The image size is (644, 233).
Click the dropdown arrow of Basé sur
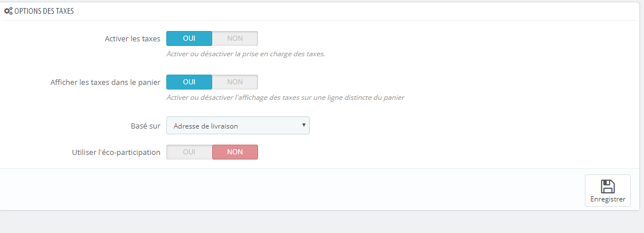303,125
